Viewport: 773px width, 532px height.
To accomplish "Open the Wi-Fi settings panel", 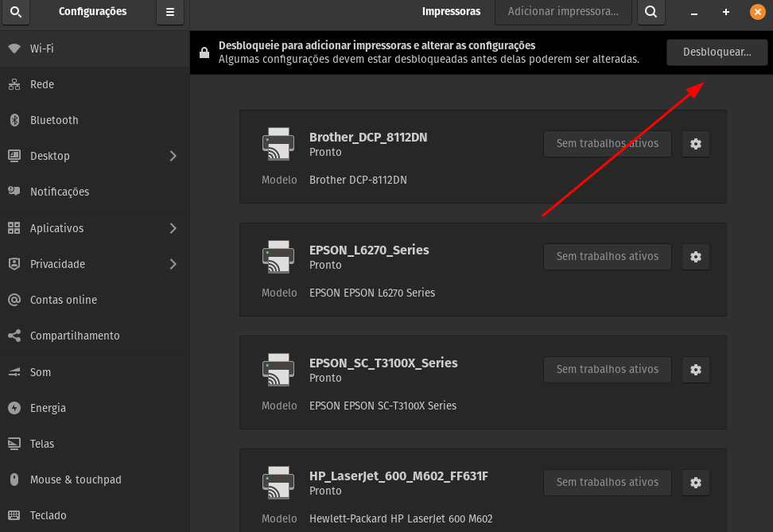I will pos(95,49).
